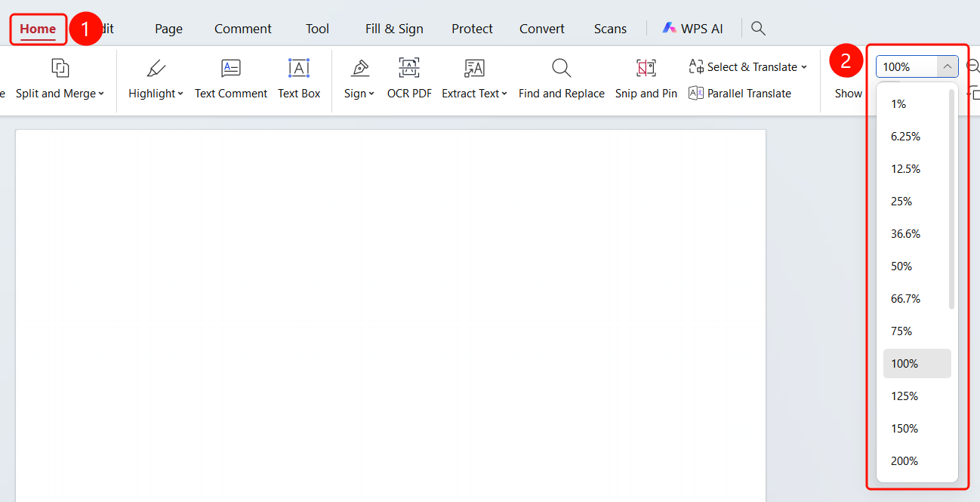Go to the Scans tab
The height and width of the screenshot is (502, 980).
610,29
